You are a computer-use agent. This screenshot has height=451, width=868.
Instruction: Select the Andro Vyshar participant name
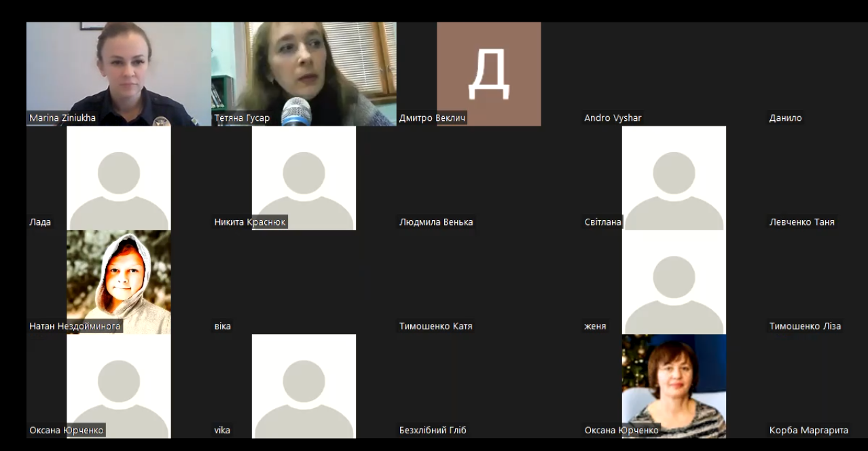point(613,118)
